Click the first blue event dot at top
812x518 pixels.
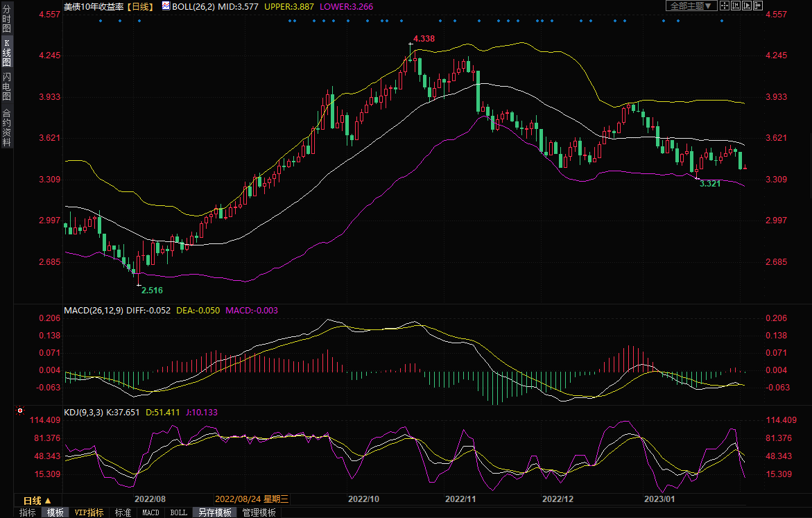101,20
